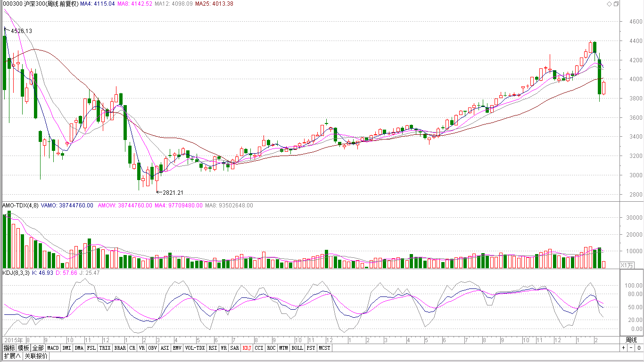Image resolution: width=644 pixels, height=362 pixels.
Task: Open the 全部 tab
Action: pos(38,348)
